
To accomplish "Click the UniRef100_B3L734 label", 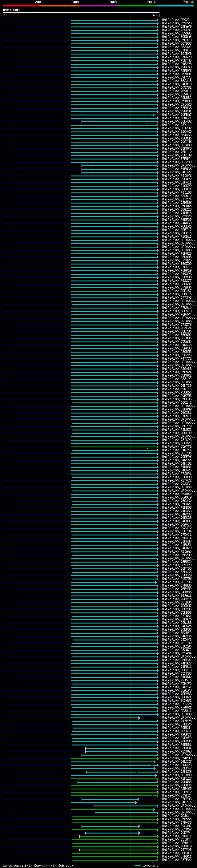I will coord(176,531).
